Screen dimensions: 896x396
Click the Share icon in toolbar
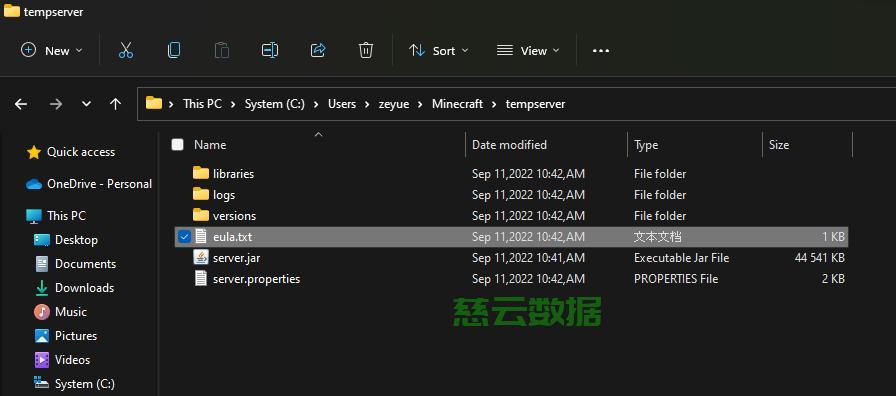click(x=318, y=50)
